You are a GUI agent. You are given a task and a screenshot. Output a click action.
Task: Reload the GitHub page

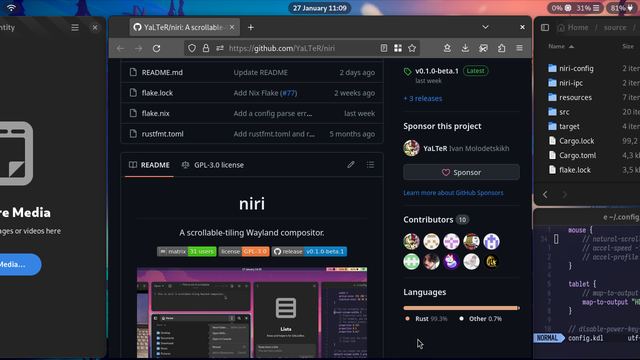click(156, 48)
